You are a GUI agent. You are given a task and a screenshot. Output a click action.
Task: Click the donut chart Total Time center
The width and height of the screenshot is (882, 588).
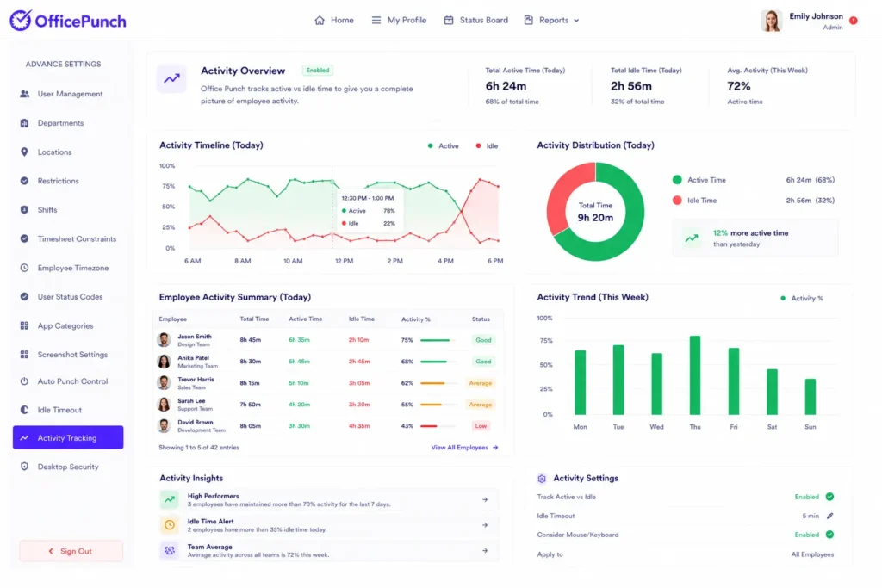click(595, 212)
